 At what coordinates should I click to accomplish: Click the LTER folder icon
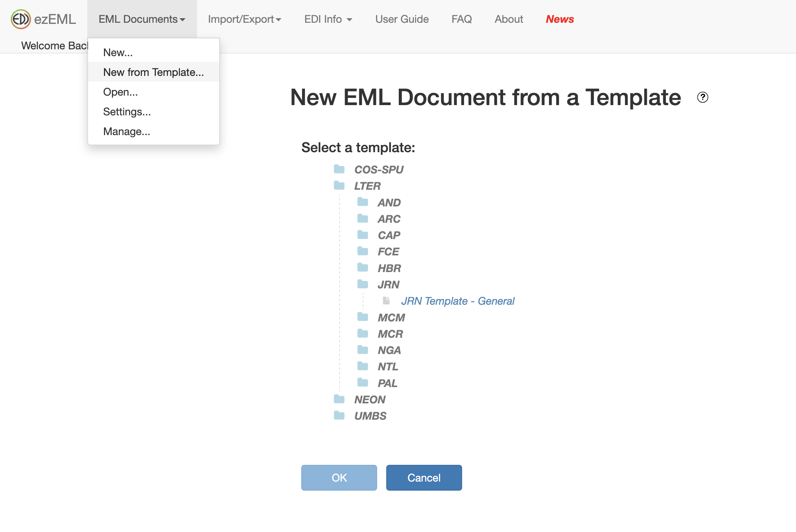[x=339, y=186]
